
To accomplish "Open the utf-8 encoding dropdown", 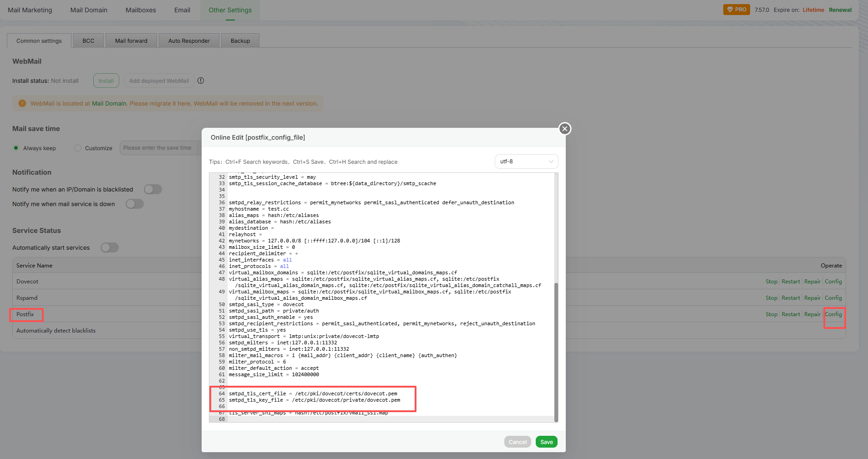I will tap(526, 161).
